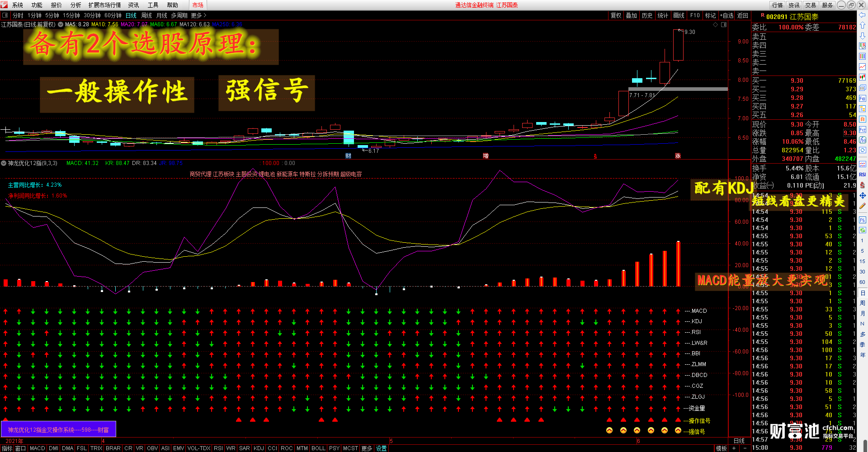Click the FS icon in right sidebar

(x=862, y=220)
